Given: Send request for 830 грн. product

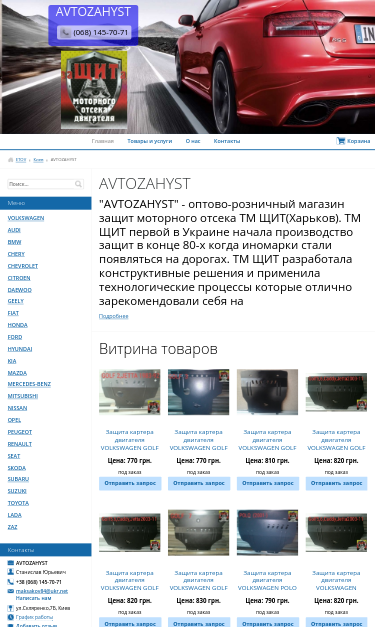Looking at the screenshot, I should [199, 623].
